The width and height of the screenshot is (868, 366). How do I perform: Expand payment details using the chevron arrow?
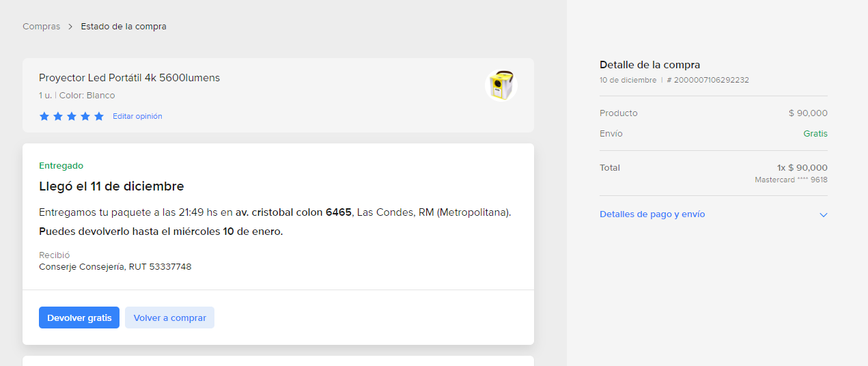coord(823,214)
